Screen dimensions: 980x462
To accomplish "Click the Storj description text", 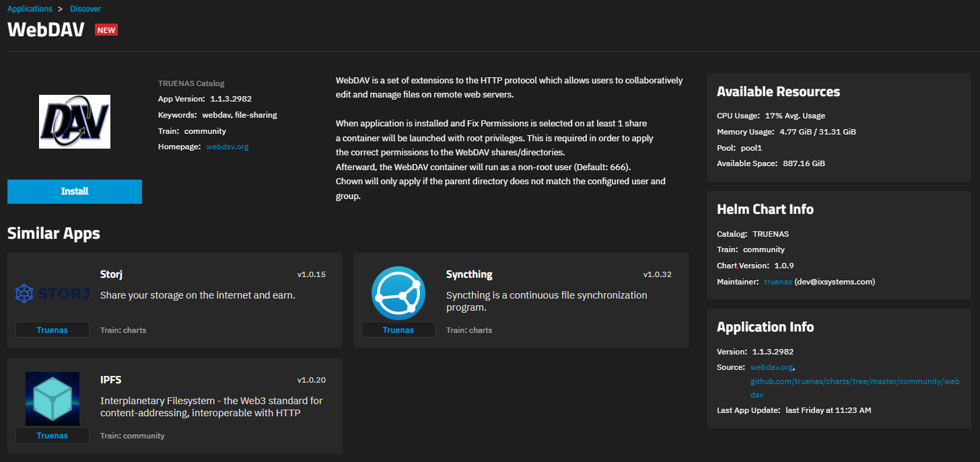I will pyautogui.click(x=198, y=295).
